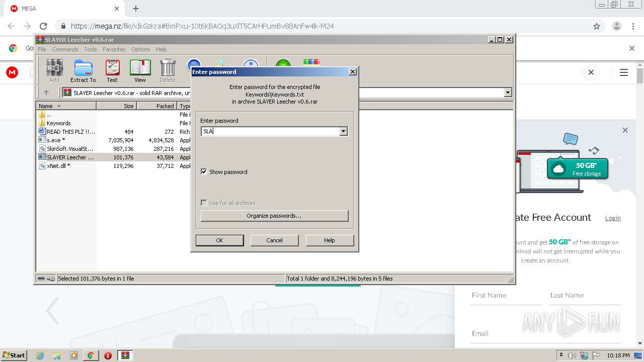The height and width of the screenshot is (362, 644).
Task: Click the red Opera taskbar icon
Action: pos(108,355)
